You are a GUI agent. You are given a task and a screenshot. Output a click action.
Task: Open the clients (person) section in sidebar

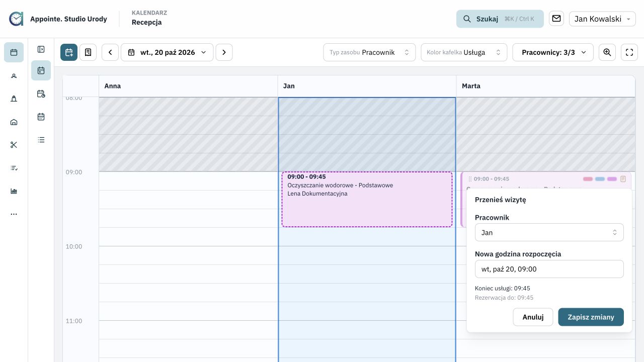pyautogui.click(x=14, y=75)
